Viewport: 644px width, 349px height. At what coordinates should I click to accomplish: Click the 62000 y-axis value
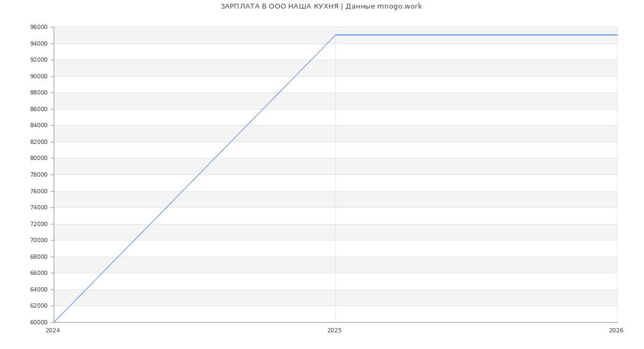(x=39, y=306)
